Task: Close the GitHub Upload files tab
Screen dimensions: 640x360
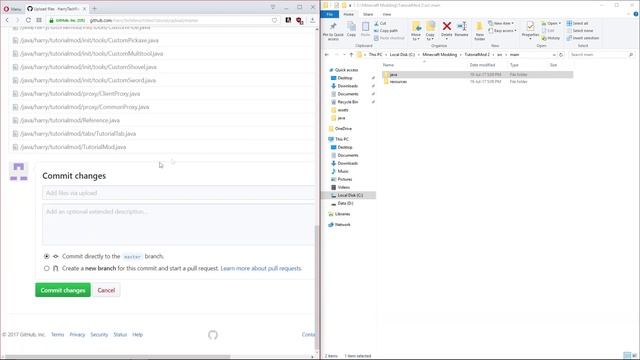Action: [x=84, y=9]
